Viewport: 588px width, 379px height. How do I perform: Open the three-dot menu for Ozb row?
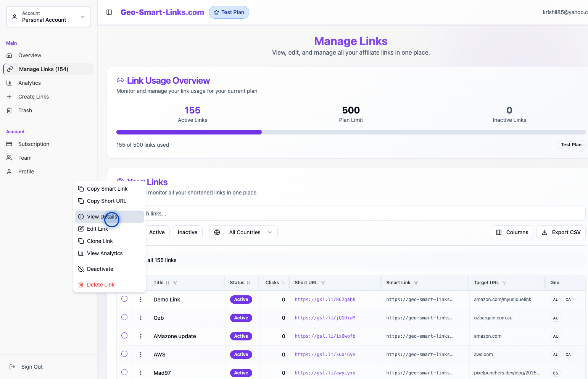coord(141,318)
